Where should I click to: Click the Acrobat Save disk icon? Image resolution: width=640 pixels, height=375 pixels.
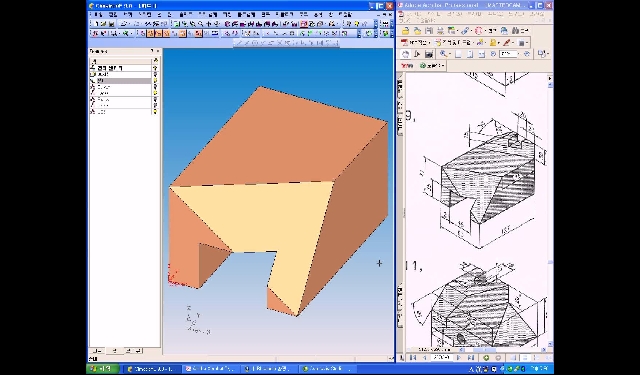[x=429, y=31]
